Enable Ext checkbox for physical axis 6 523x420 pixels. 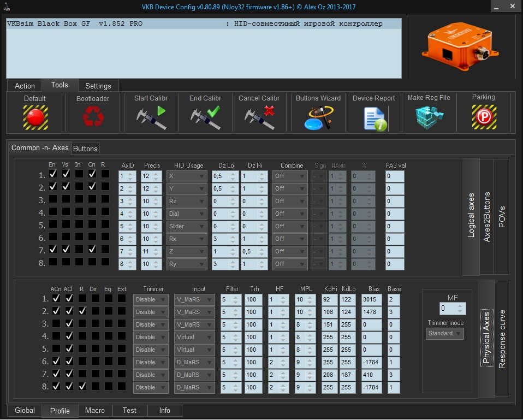(x=122, y=361)
